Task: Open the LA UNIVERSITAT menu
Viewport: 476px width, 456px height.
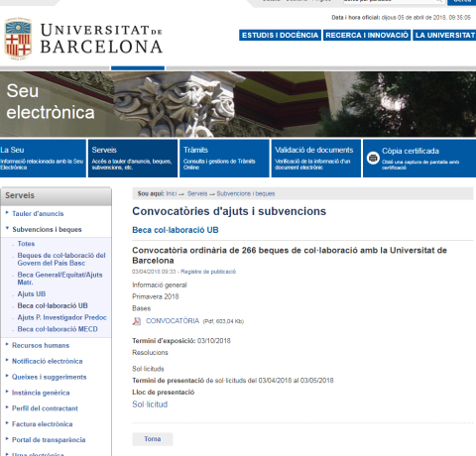Action: click(x=444, y=35)
